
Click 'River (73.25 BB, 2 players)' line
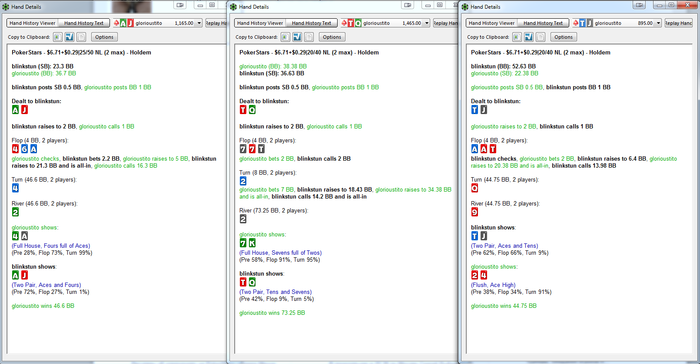pyautogui.click(x=274, y=211)
